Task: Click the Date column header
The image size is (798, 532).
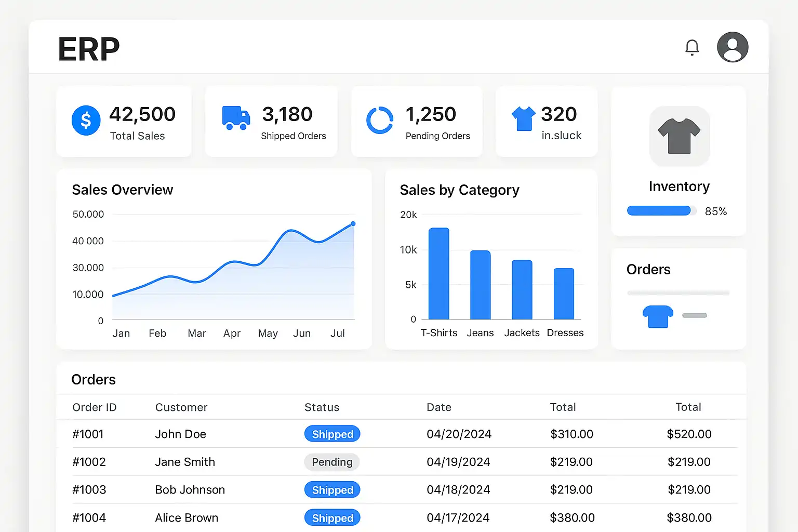Action: click(x=438, y=407)
